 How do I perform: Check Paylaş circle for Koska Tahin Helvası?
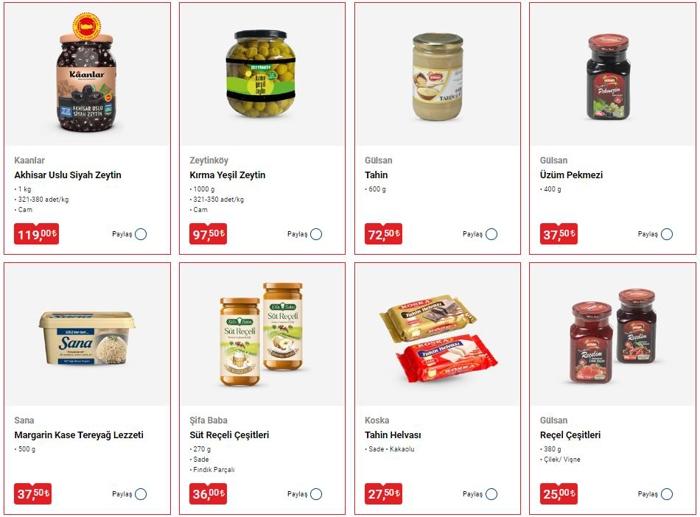point(492,494)
